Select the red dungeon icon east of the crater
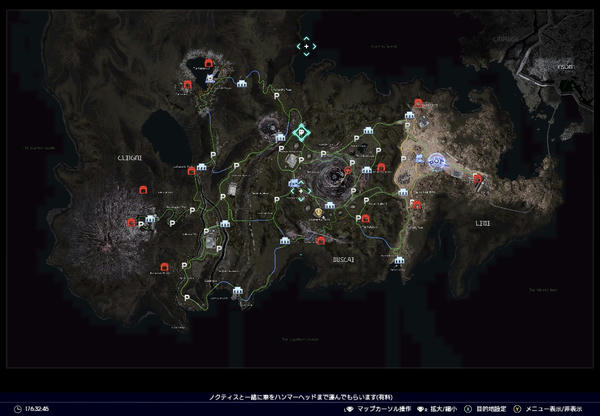The height and width of the screenshot is (416, 600). [381, 167]
